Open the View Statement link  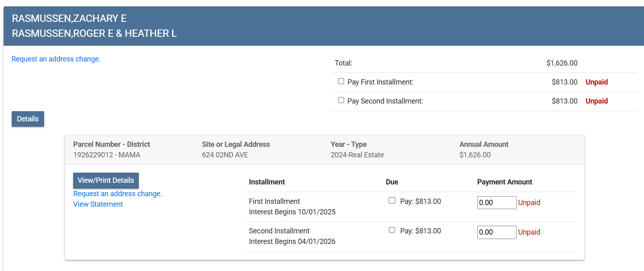point(98,204)
